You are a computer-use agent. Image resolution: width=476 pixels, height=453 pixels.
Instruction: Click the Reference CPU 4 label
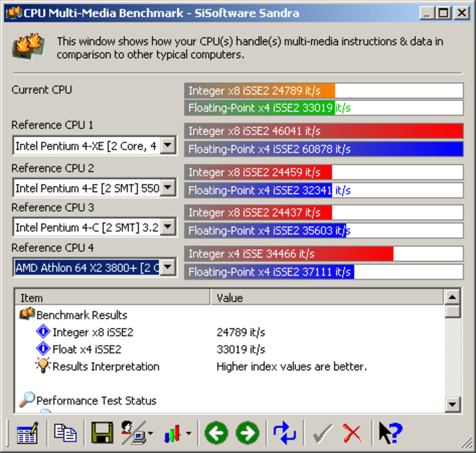click(x=52, y=248)
